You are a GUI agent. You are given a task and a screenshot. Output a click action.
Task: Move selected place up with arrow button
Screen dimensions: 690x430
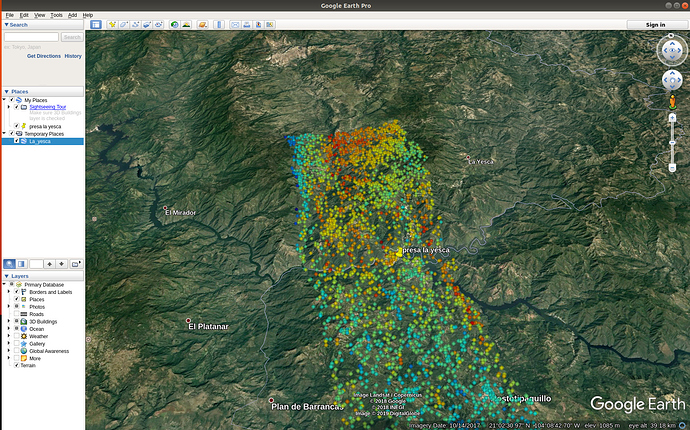pos(50,264)
